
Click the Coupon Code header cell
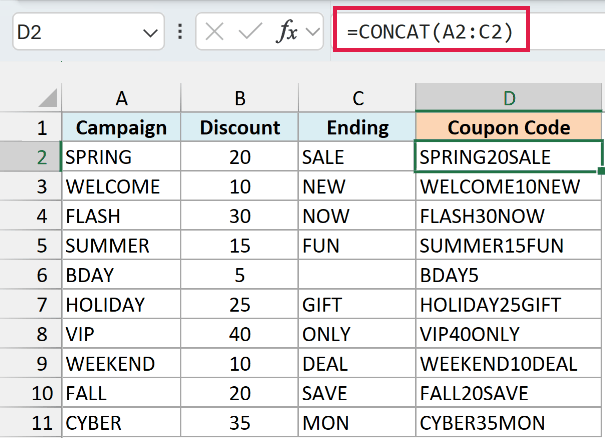click(509, 127)
